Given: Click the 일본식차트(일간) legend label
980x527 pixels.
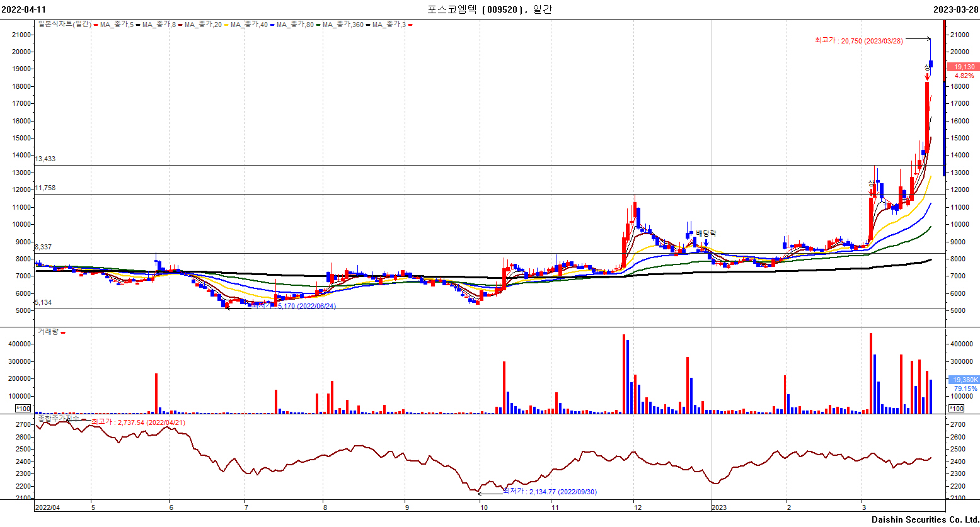Looking at the screenshot, I should click(x=64, y=25).
